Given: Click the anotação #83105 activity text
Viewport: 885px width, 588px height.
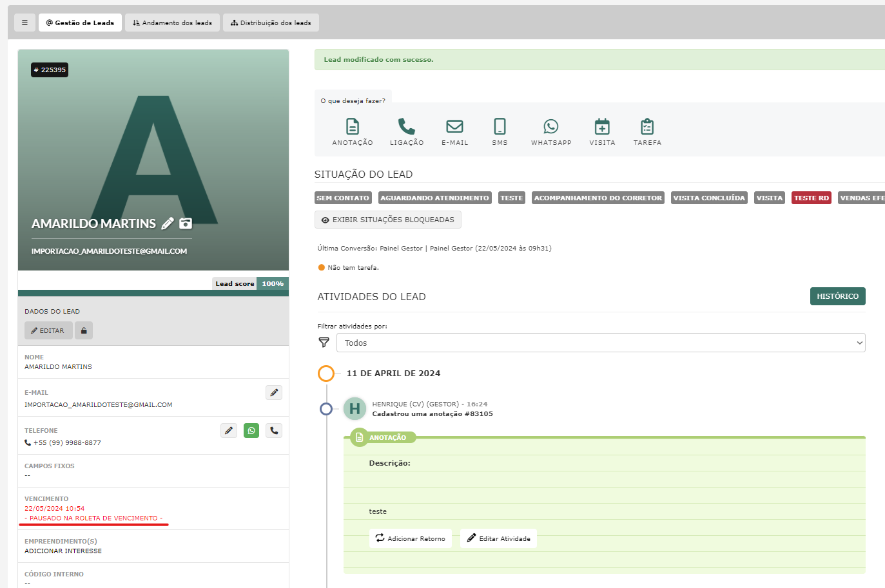Looking at the screenshot, I should [433, 414].
